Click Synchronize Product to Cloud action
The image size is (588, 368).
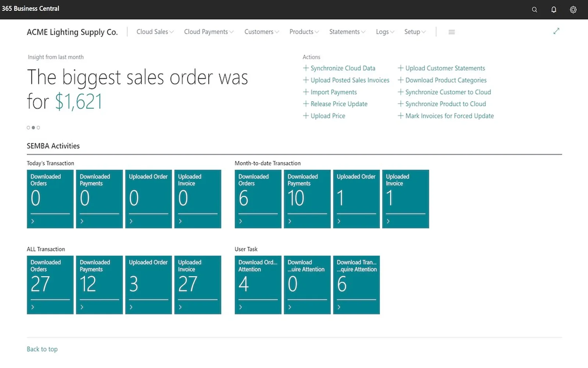tap(445, 104)
